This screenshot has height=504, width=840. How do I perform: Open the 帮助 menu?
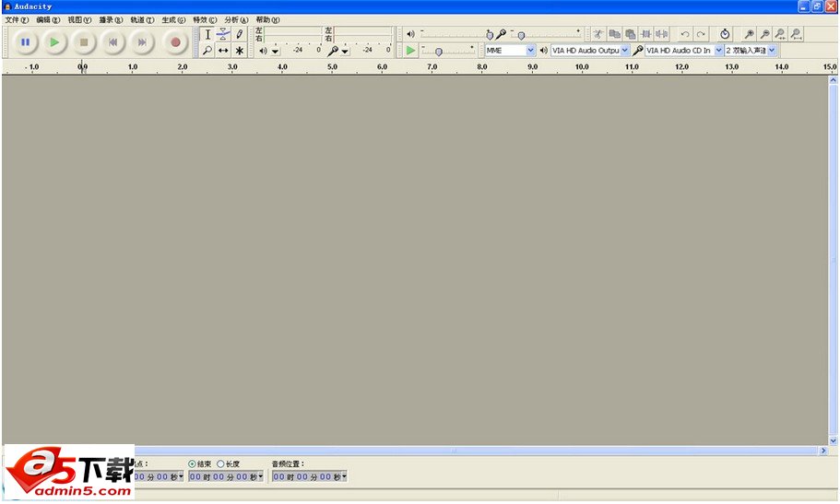tap(267, 20)
